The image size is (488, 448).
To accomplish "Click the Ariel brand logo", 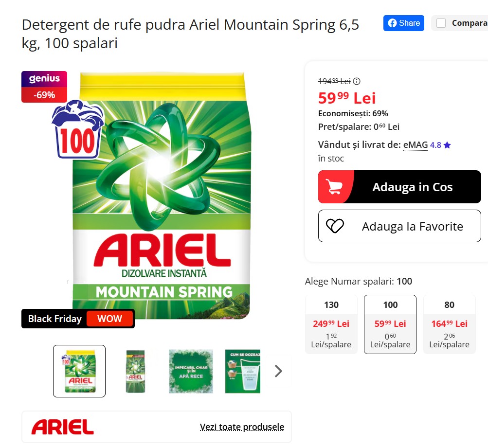I will [63, 427].
